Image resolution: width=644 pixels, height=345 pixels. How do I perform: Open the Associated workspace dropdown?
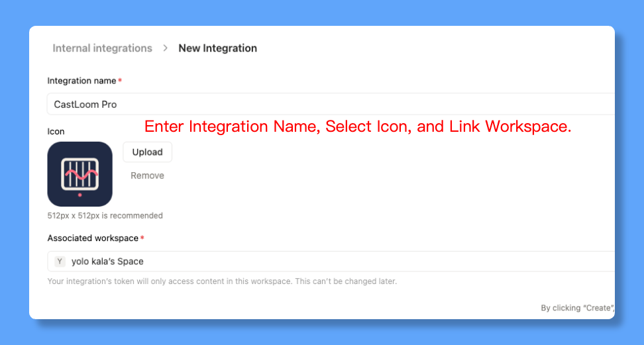click(x=331, y=261)
